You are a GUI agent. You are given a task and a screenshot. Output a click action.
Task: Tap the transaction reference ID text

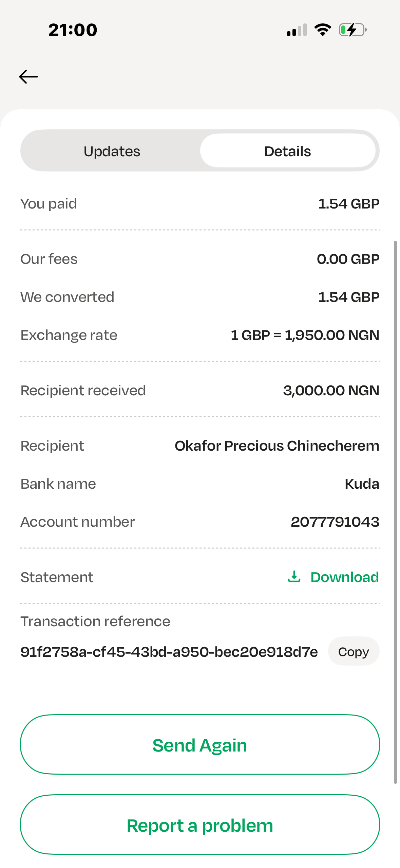coord(169,652)
